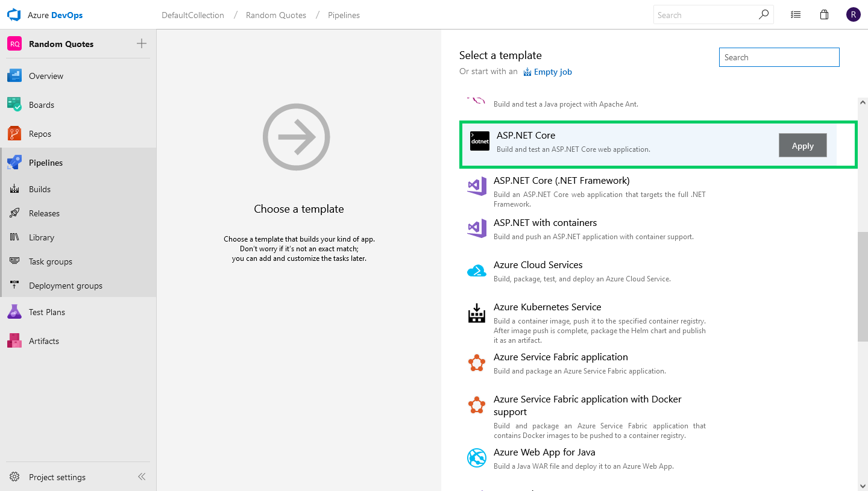Screen dimensions: 868x491
Task: Select Azure Service Fabric application title
Action: [561, 357]
